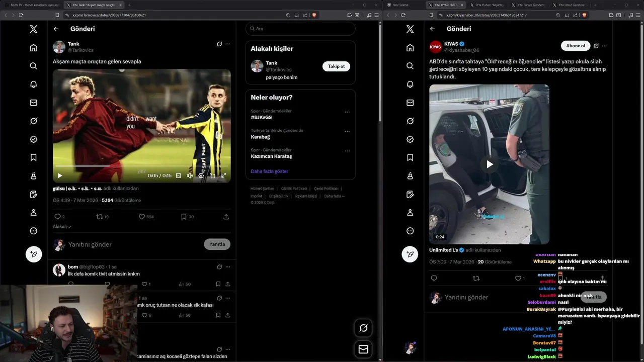This screenshot has height=362, width=644.
Task: Open more options for Kazımcan Karataş trend
Action: 347,151
